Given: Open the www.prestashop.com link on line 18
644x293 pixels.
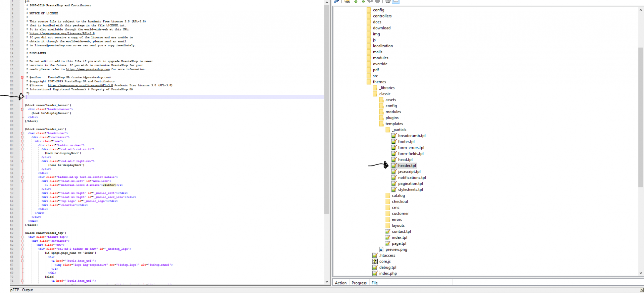Looking at the screenshot, I should point(88,69).
